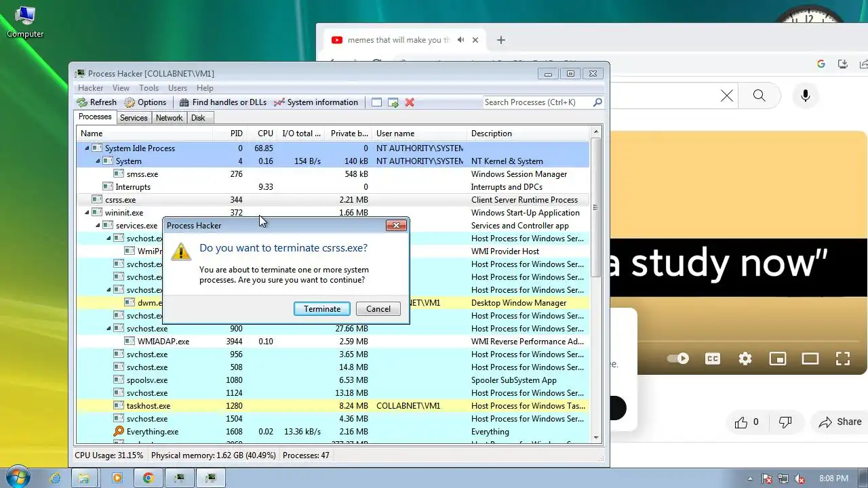The image size is (868, 488).
Task: Click Cancel in the terminate dialog
Action: point(378,309)
